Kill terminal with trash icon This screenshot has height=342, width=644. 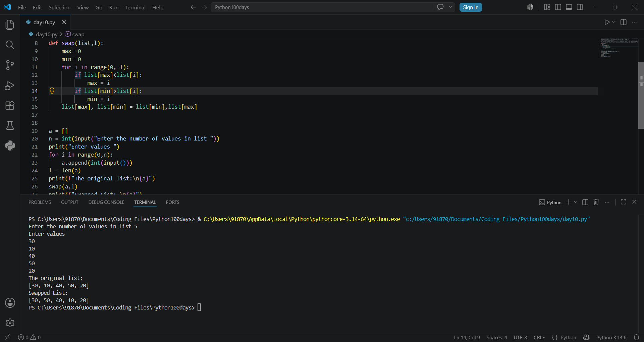tap(596, 202)
